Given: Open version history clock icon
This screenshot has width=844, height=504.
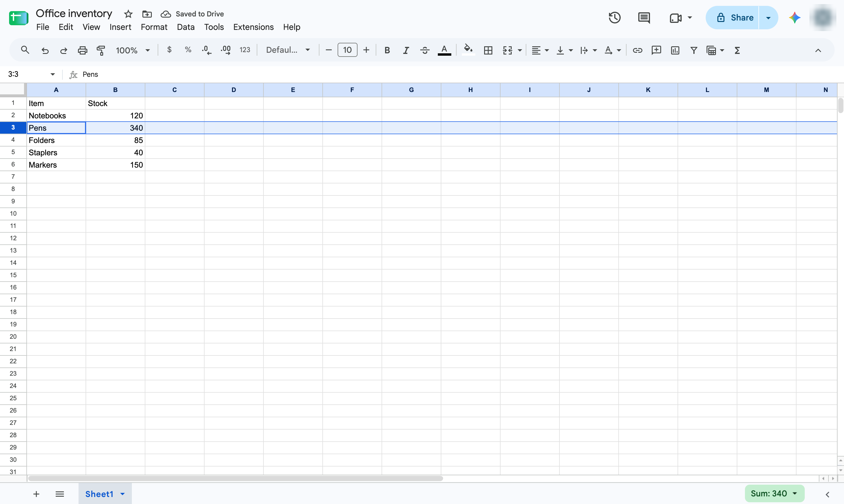Looking at the screenshot, I should click(615, 18).
